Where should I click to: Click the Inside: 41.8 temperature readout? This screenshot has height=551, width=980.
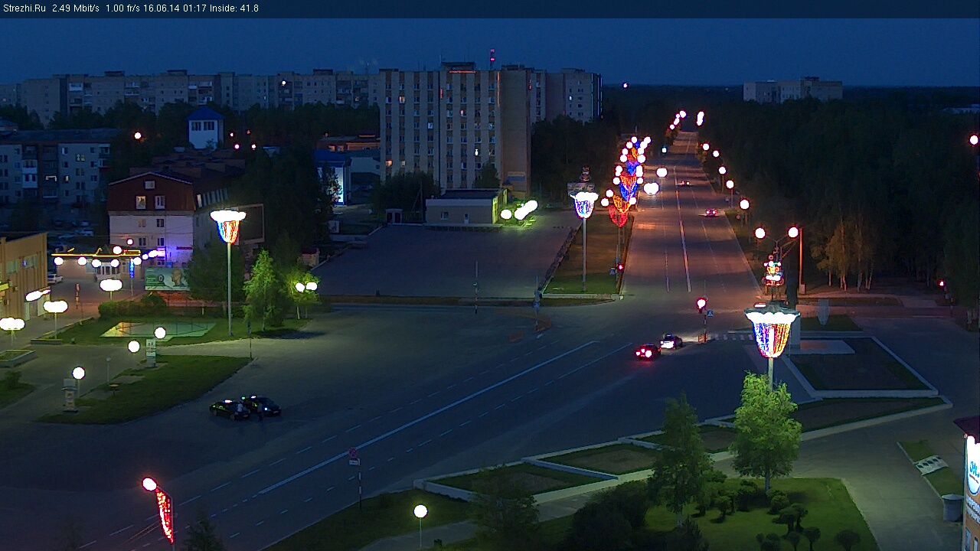coord(233,8)
